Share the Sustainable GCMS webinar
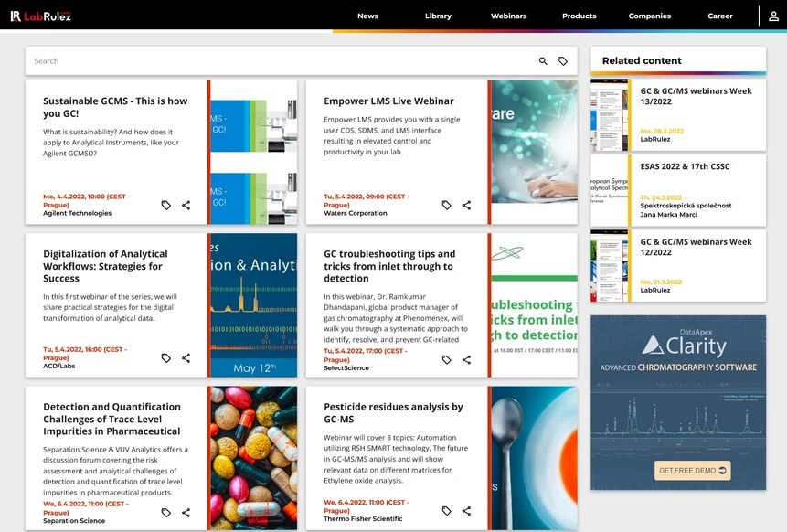The width and height of the screenshot is (787, 532). coord(186,205)
